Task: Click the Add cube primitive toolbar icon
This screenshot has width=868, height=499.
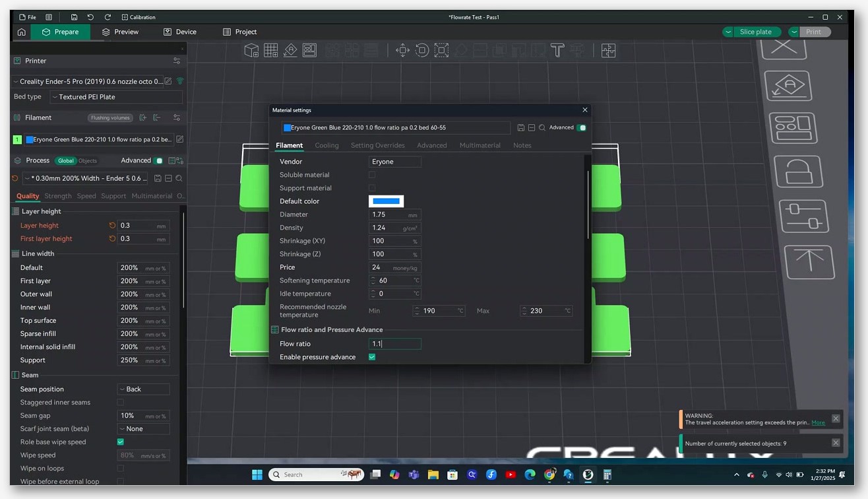Action: click(x=251, y=50)
